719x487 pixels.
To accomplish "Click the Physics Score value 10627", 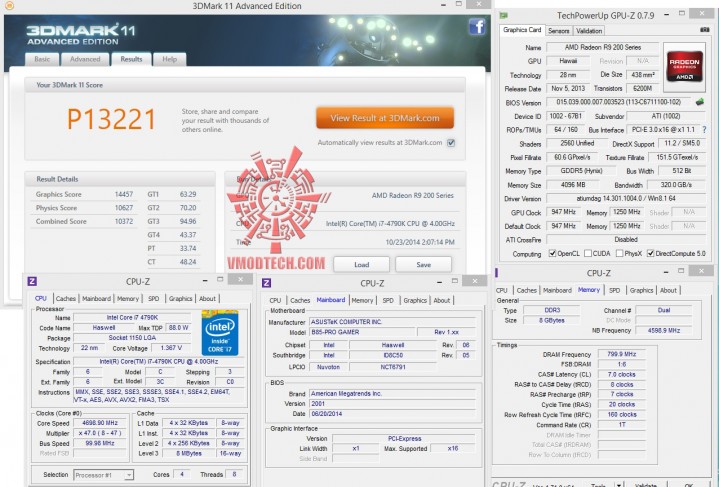I will [x=124, y=208].
